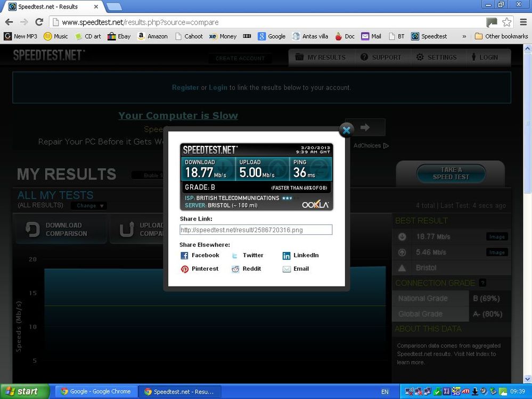Follow the Register link
The height and width of the screenshot is (399, 532).
(x=185, y=87)
